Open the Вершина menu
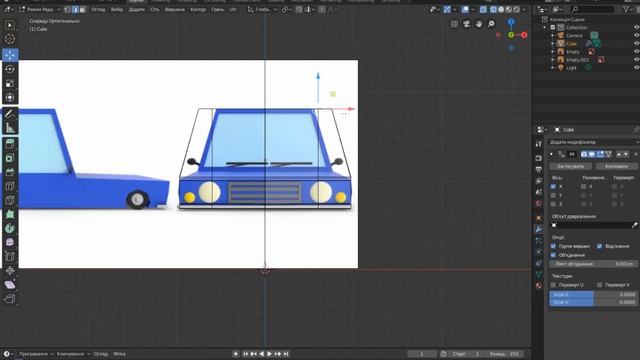Image resolution: width=640 pixels, height=360 pixels. pos(175,9)
